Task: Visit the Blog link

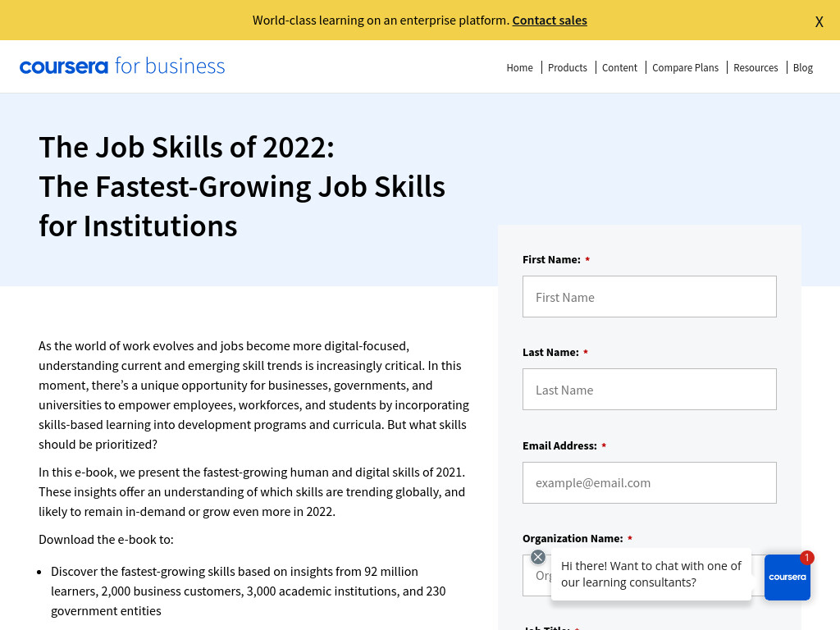Action: pyautogui.click(x=802, y=67)
